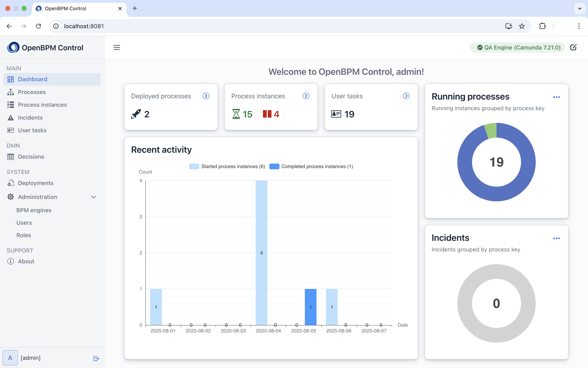
Task: Click the bookmark star icon
Action: click(x=522, y=26)
